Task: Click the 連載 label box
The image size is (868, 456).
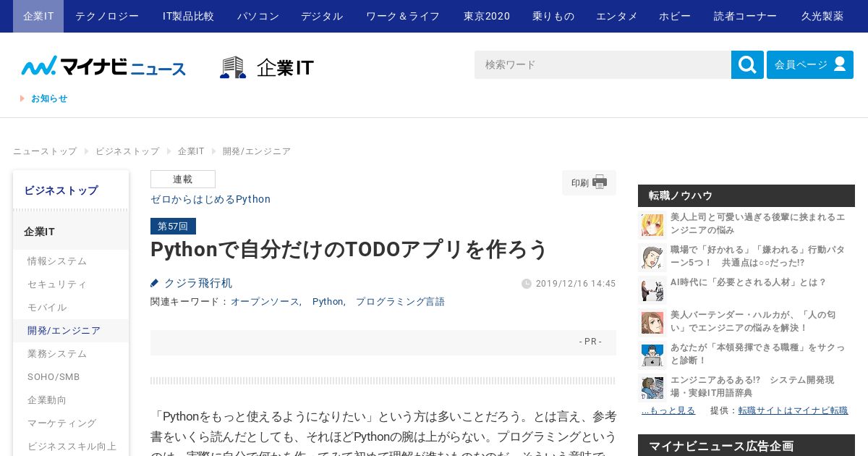Action: [183, 179]
